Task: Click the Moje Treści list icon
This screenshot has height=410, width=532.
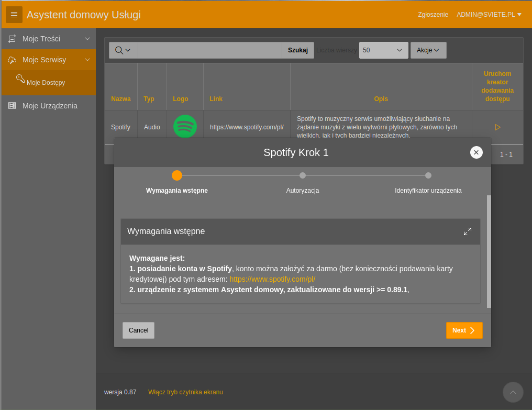Action: 12,39
